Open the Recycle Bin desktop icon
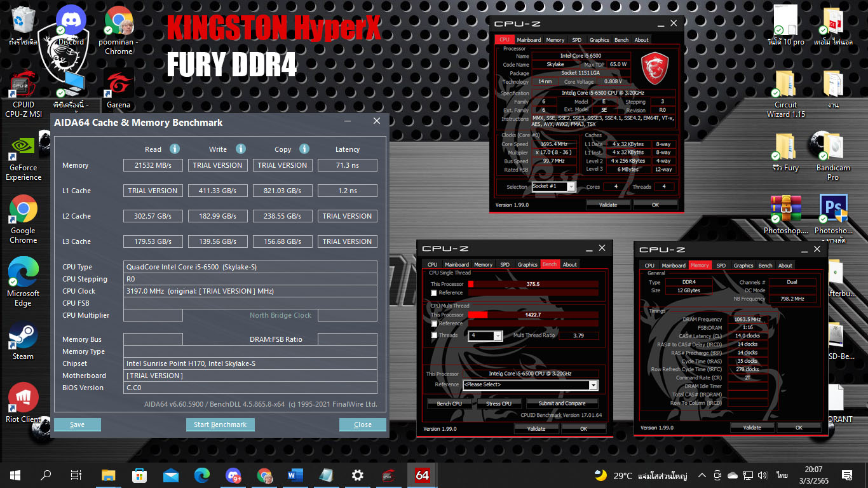The height and width of the screenshot is (488, 868). click(24, 27)
